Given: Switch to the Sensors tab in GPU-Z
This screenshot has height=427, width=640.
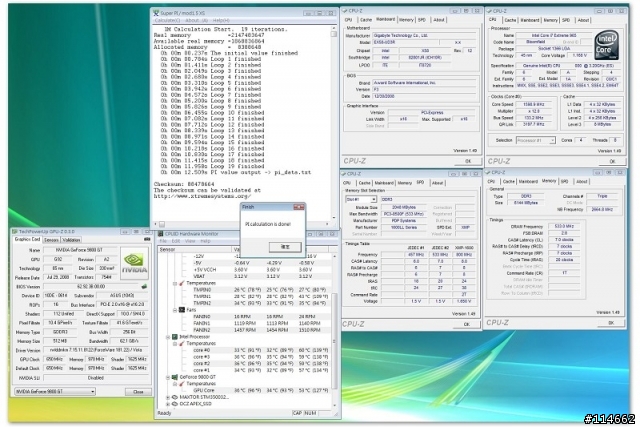Looking at the screenshot, I should pyautogui.click(x=51, y=240).
